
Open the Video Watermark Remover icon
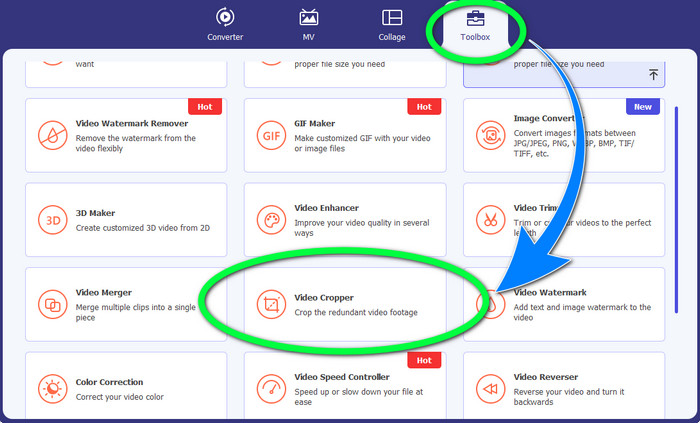click(x=52, y=134)
